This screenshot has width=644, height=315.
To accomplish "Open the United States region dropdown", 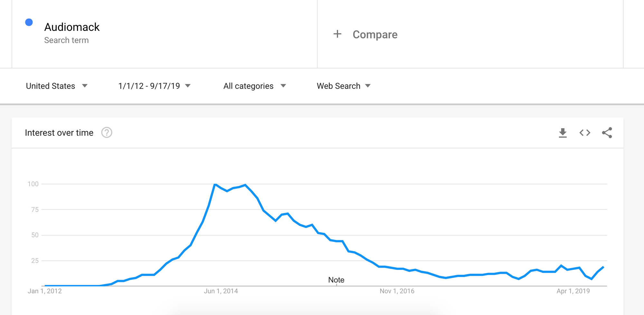I will [x=57, y=86].
